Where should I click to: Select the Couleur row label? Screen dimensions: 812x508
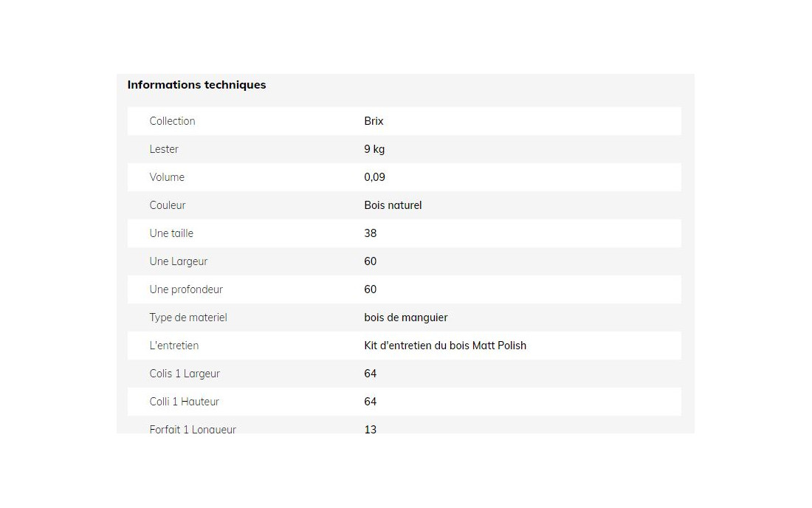pos(168,205)
